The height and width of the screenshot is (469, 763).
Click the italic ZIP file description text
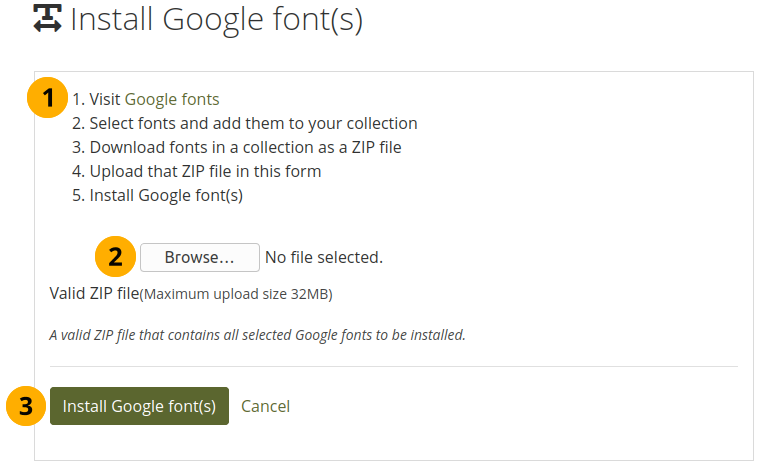[257, 335]
